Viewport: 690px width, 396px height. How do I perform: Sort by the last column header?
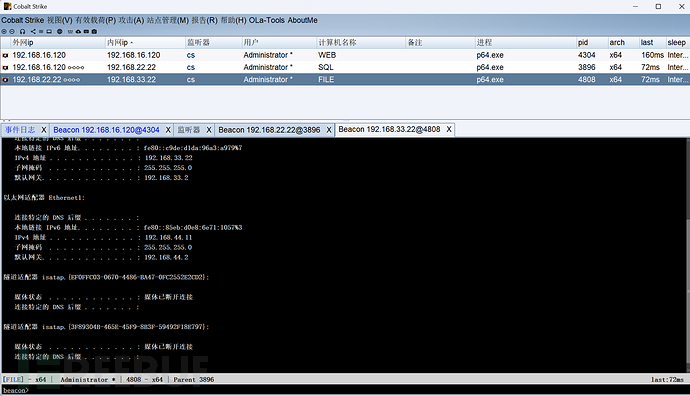coord(652,43)
